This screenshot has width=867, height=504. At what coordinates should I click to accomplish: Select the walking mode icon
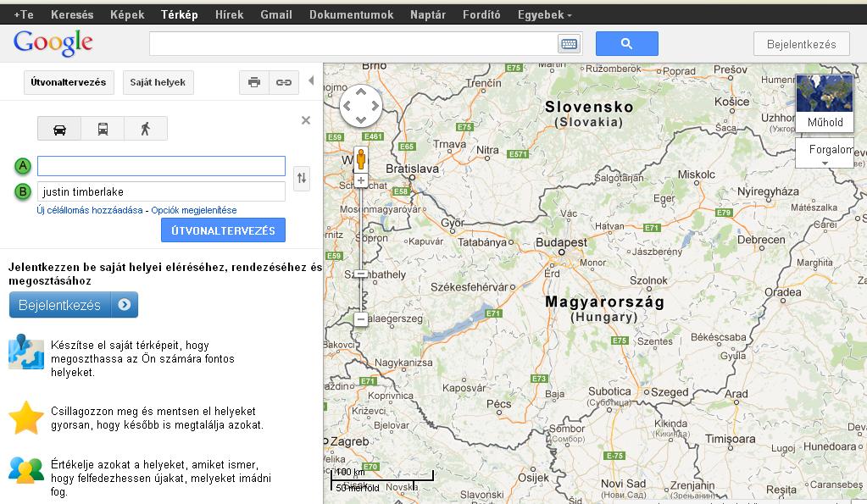[x=146, y=129]
